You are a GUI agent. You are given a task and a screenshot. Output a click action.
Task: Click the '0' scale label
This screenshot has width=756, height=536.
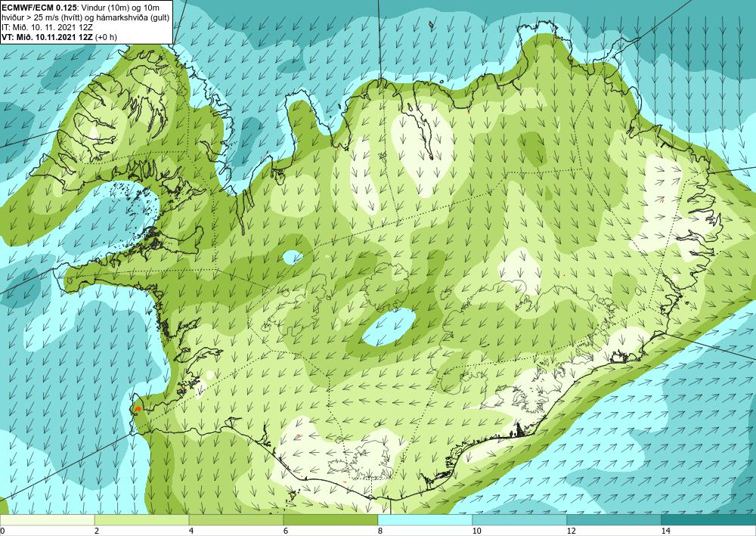tap(2, 531)
